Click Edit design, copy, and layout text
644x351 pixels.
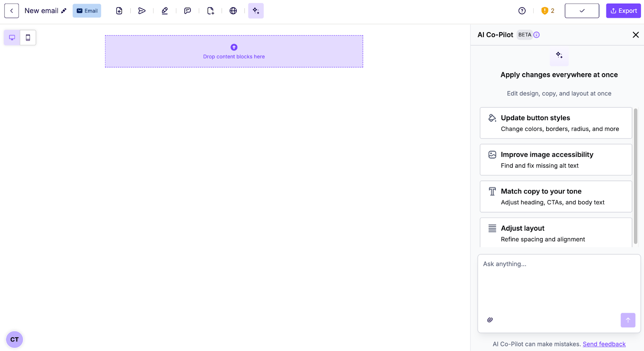tap(559, 94)
